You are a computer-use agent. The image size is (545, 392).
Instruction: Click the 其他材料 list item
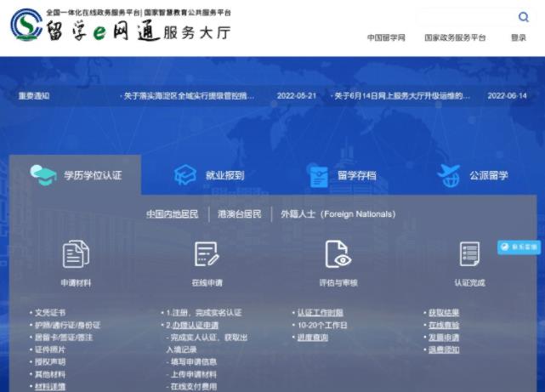50,374
